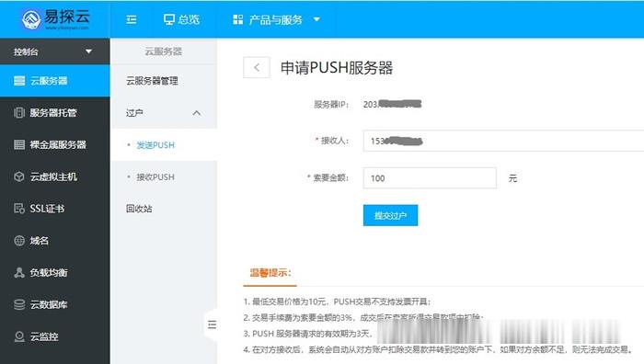Expand the 控制台 dropdown arrow

(x=88, y=51)
